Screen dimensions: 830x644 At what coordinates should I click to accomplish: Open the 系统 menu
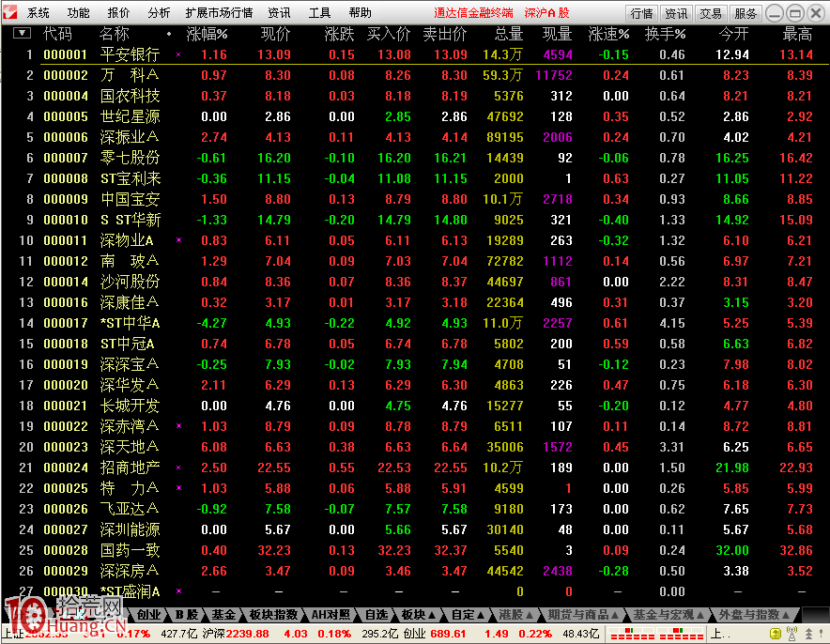[38, 13]
